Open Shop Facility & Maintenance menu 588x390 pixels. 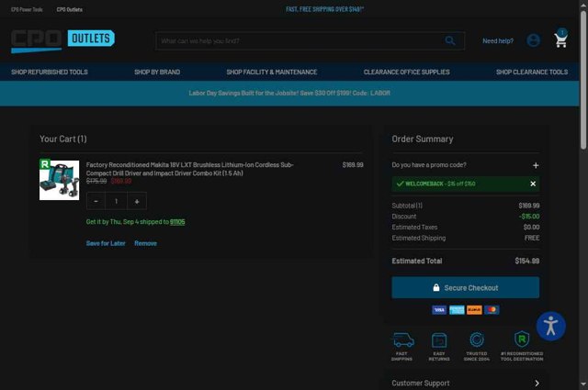pyautogui.click(x=272, y=72)
